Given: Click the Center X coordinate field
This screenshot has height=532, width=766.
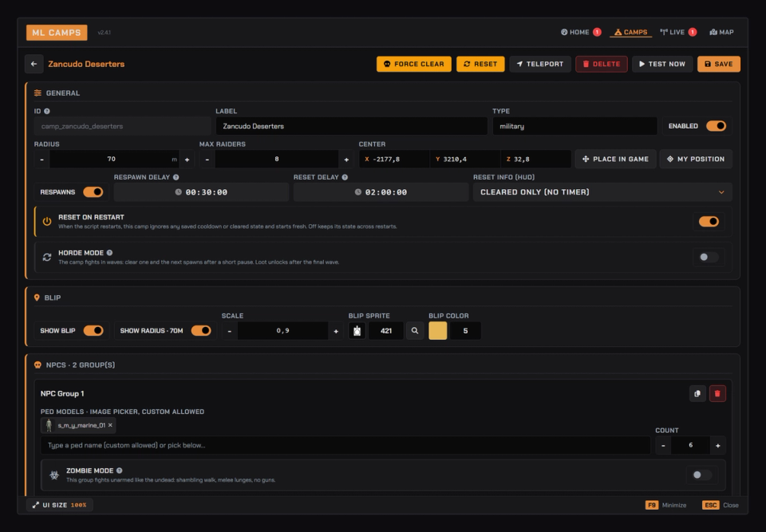Looking at the screenshot, I should 394,160.
